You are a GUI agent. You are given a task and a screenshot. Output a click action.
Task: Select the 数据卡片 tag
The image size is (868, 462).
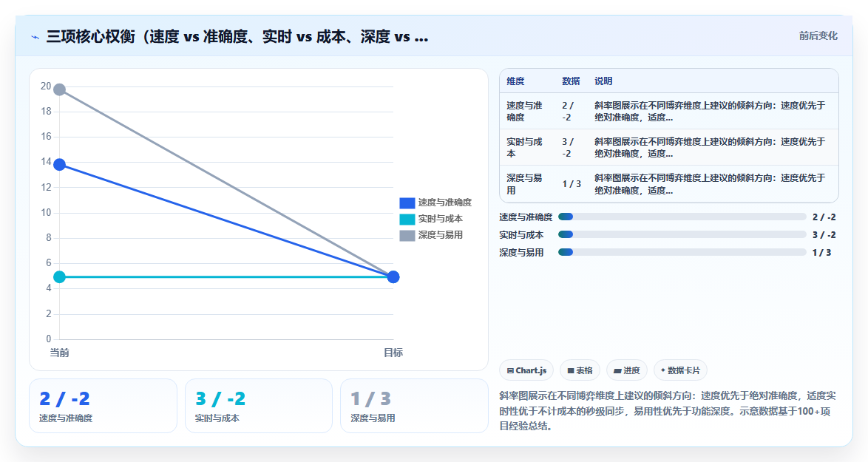[680, 370]
